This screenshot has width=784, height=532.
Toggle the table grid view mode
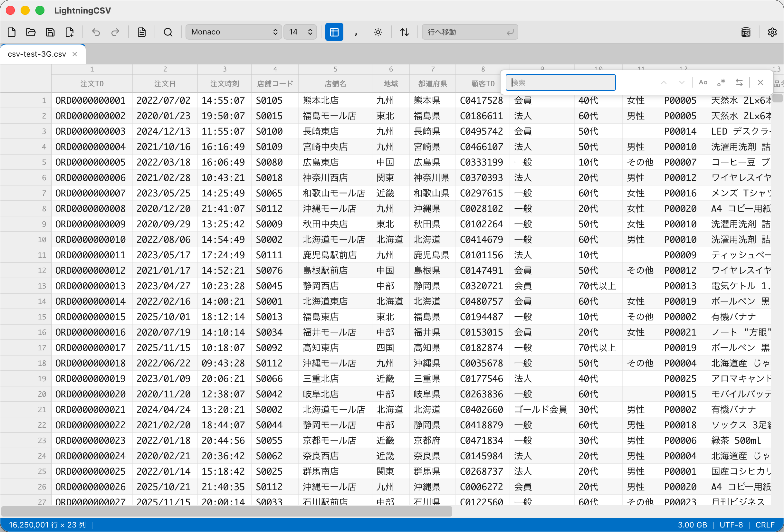tap(334, 32)
